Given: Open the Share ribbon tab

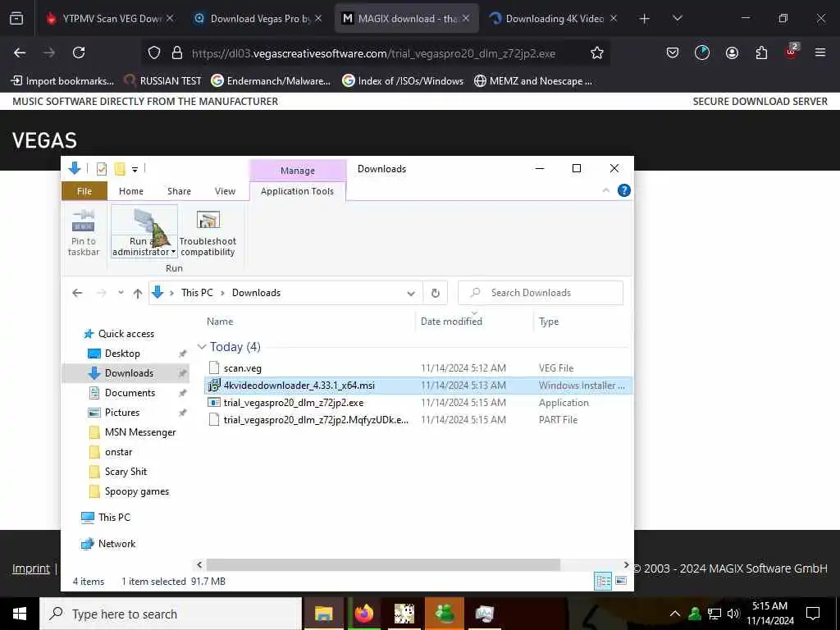Looking at the screenshot, I should click(x=179, y=191).
